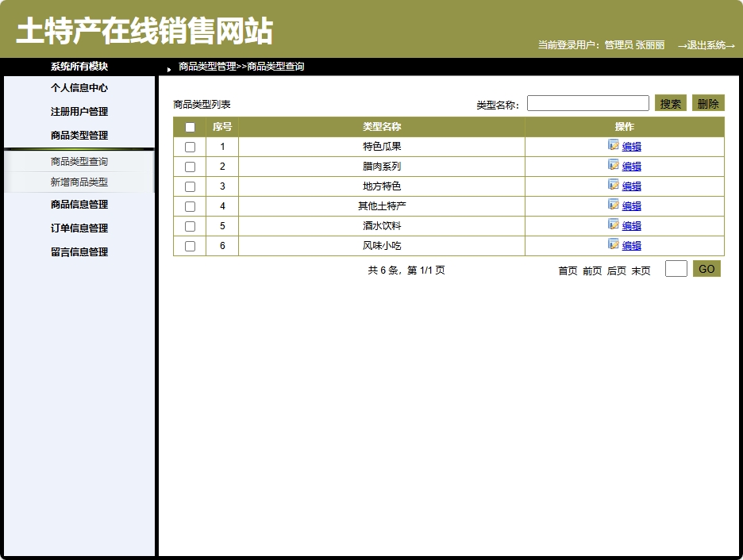Screen dimensions: 743x560
Task: Open 注册用户管理 from the sidebar
Action: click(79, 112)
